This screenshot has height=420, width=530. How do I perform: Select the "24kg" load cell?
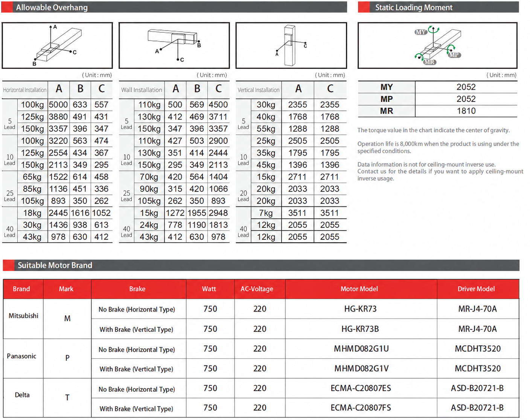[149, 225]
